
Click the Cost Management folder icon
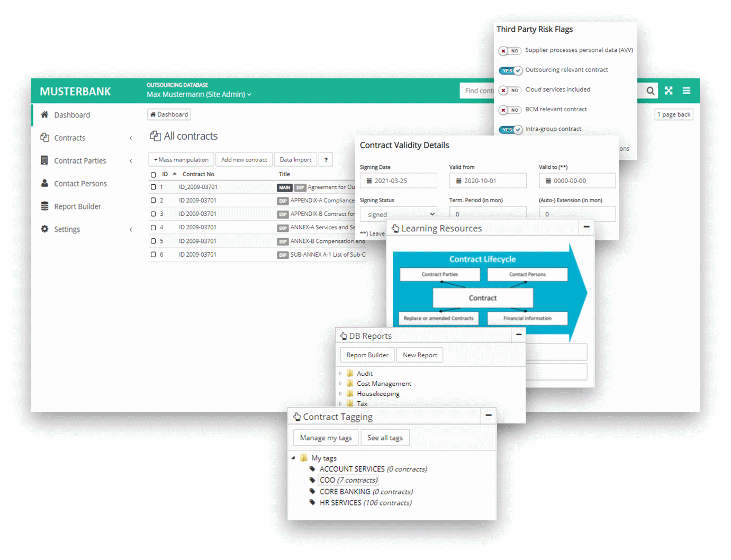coord(350,383)
